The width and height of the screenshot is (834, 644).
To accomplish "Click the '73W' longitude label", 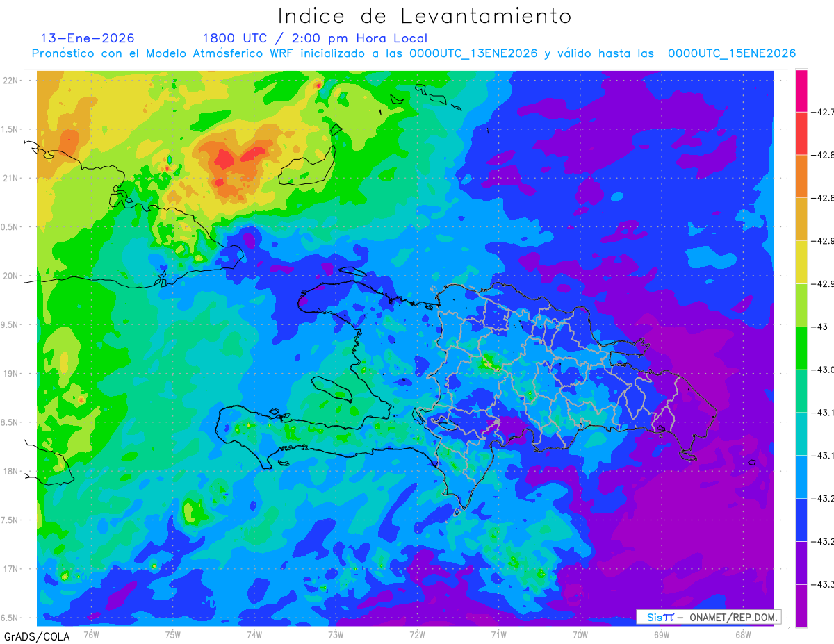I will [336, 634].
